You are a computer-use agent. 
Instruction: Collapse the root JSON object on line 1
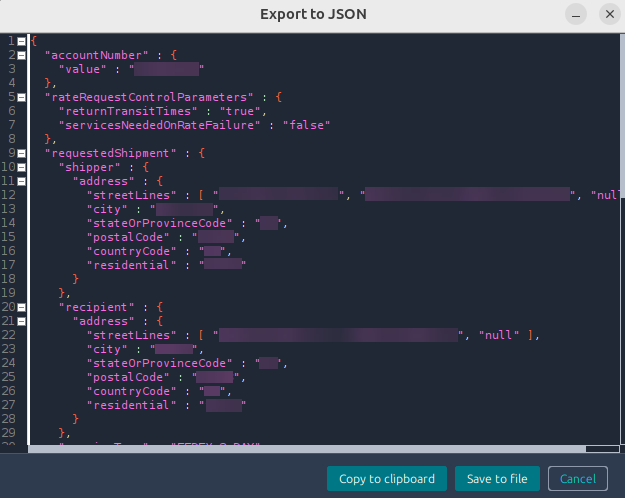[x=22, y=41]
